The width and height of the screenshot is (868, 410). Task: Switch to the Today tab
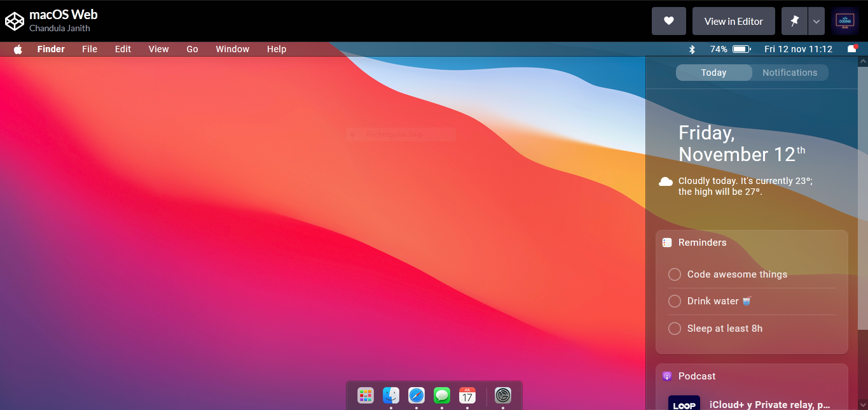713,73
